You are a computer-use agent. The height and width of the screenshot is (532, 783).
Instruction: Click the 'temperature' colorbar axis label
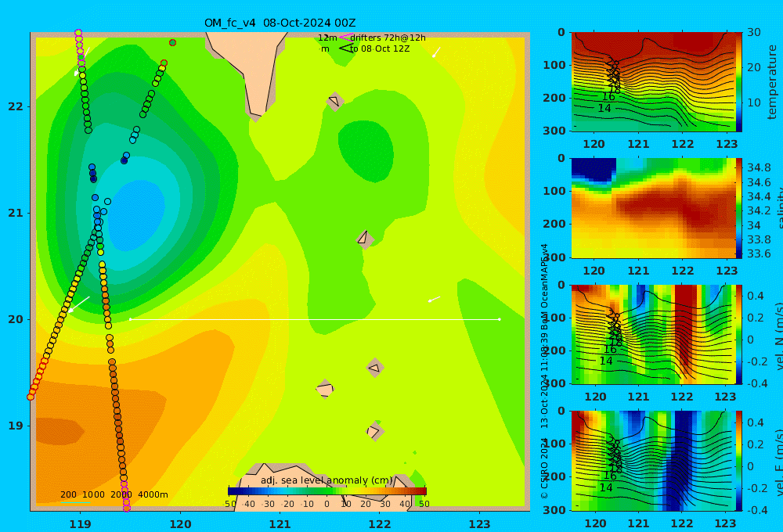[x=772, y=82]
